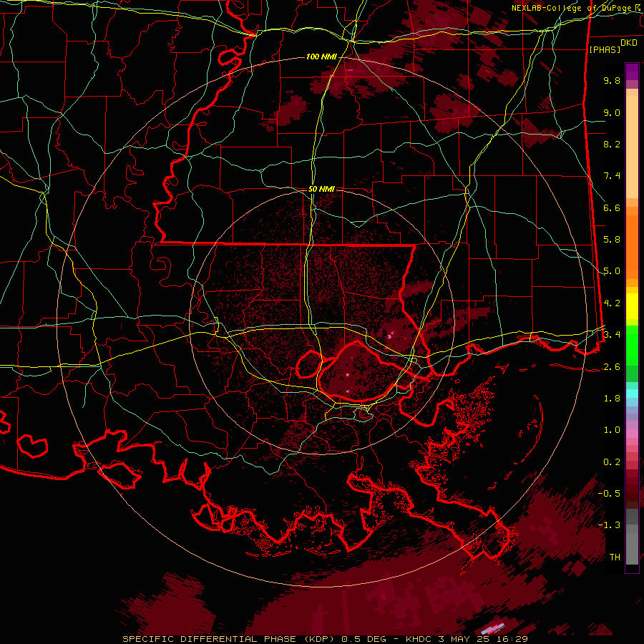Image resolution: width=644 pixels, height=644 pixels.
Task: Click the 2.6 scale label
Action: 612,367
